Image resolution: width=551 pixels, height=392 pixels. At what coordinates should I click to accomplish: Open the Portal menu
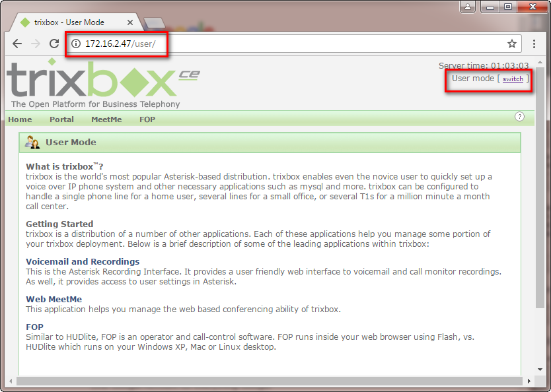61,119
